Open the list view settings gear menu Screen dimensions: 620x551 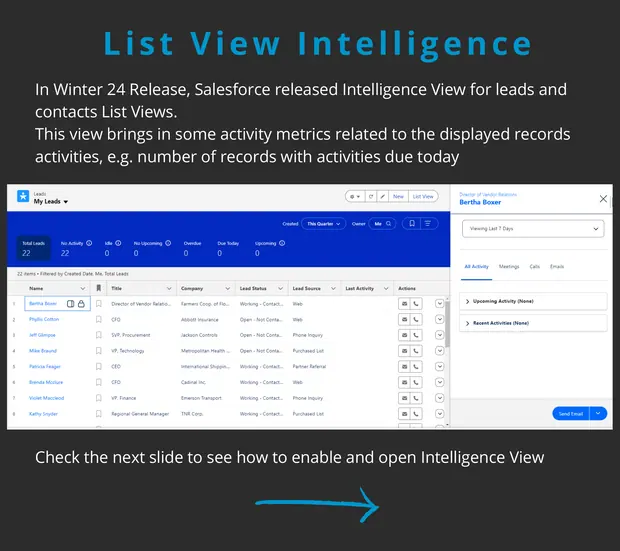(x=355, y=197)
